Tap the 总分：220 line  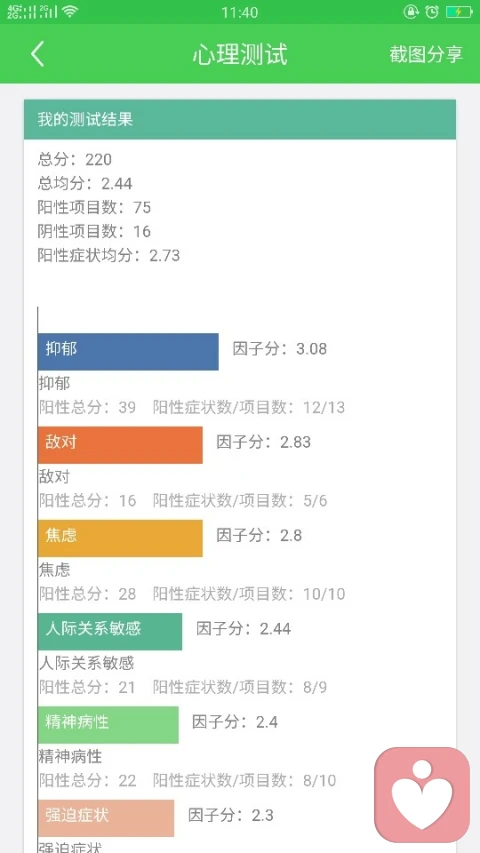coord(75,159)
